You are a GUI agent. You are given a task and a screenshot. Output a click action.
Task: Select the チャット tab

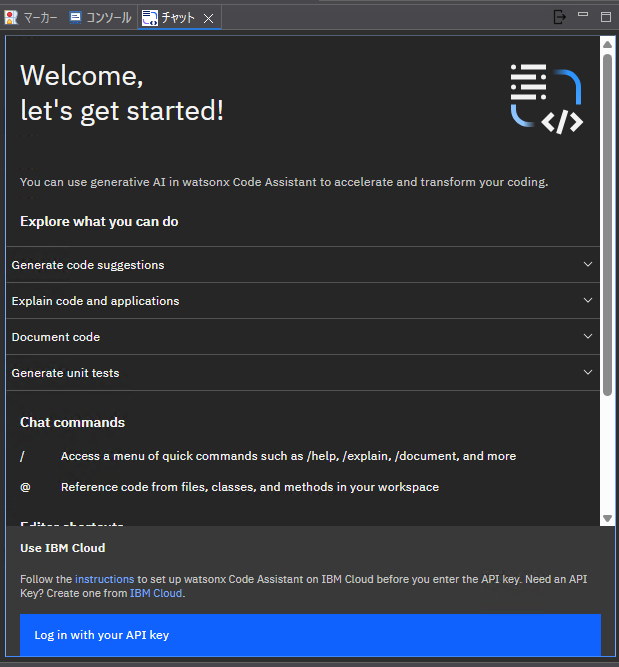(x=178, y=17)
